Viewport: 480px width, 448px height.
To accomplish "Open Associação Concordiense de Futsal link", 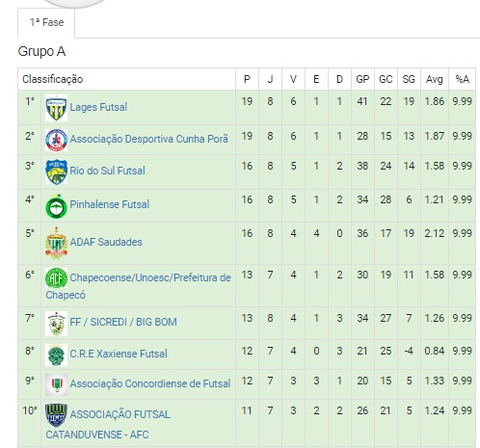I will click(x=150, y=383).
